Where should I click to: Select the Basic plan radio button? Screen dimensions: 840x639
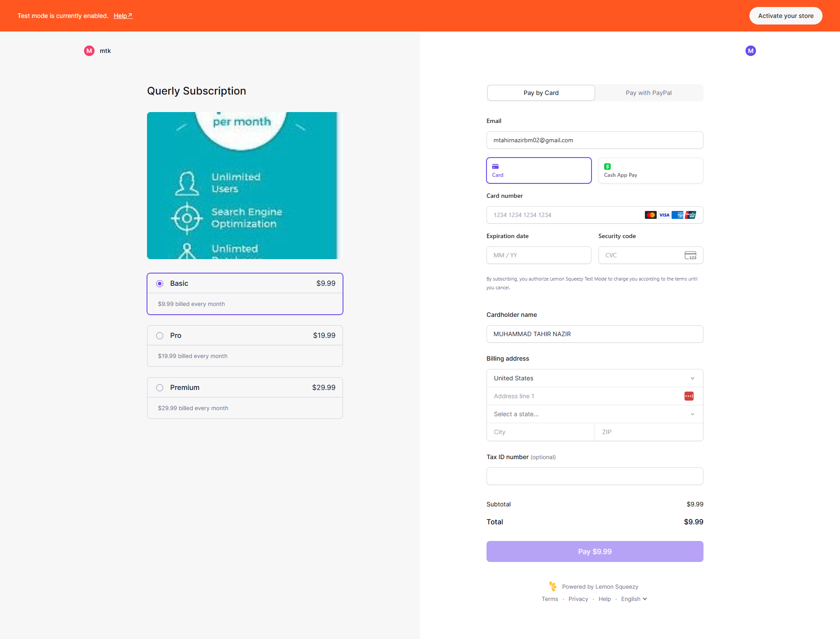[160, 284]
